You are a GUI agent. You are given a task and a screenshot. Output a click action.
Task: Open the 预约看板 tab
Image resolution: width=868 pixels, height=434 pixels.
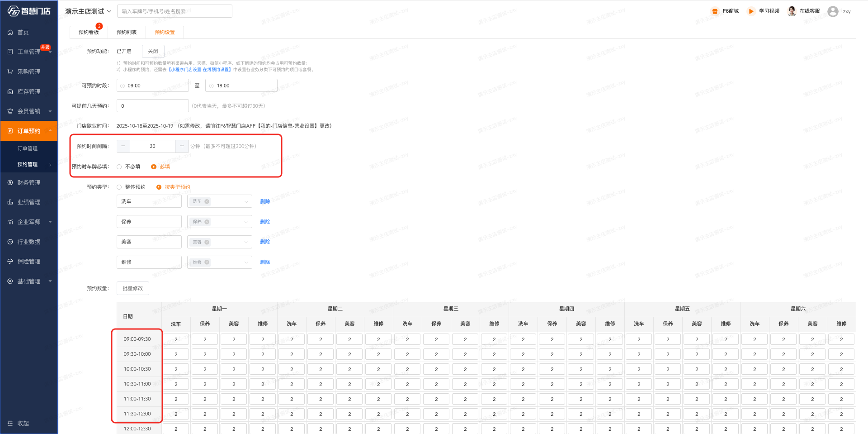[x=89, y=32]
